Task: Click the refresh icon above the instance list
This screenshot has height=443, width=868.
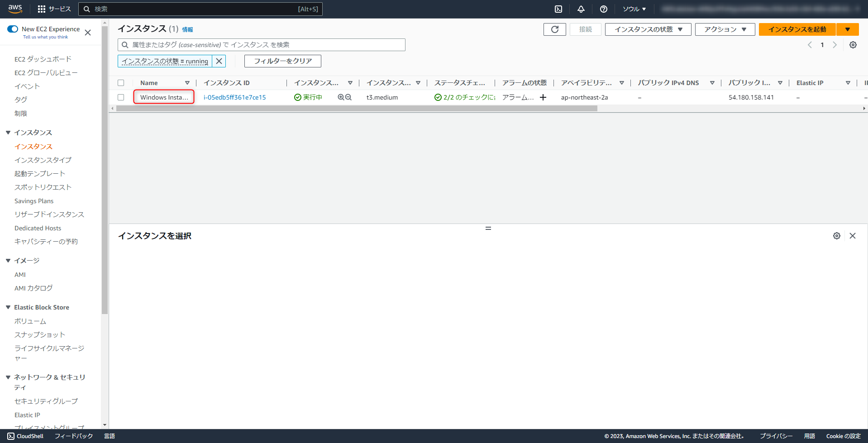Action: tap(554, 29)
